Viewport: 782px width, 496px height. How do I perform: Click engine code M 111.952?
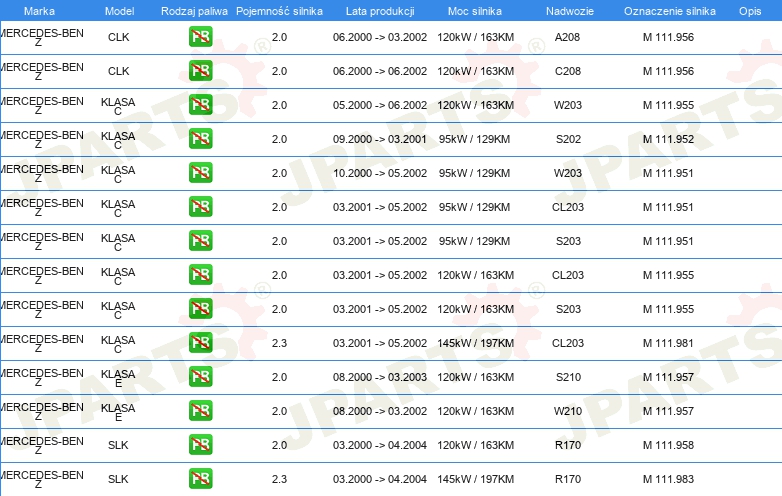pos(668,139)
